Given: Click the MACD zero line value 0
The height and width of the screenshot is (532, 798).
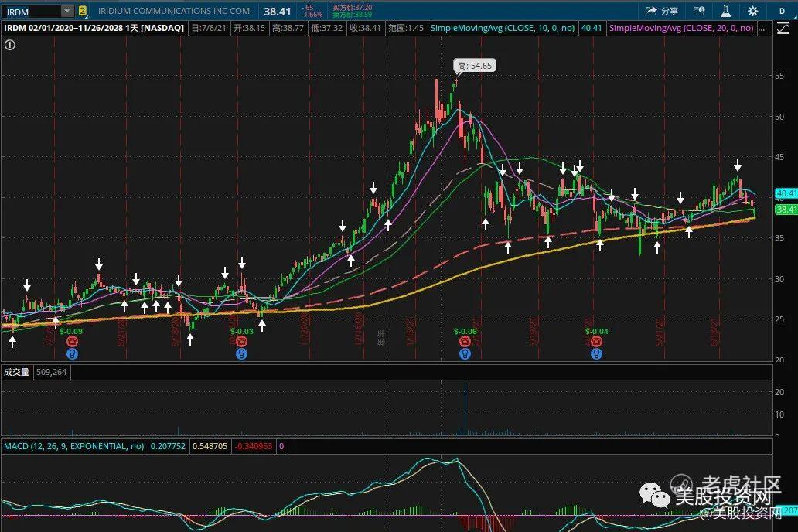Looking at the screenshot, I should coord(281,446).
